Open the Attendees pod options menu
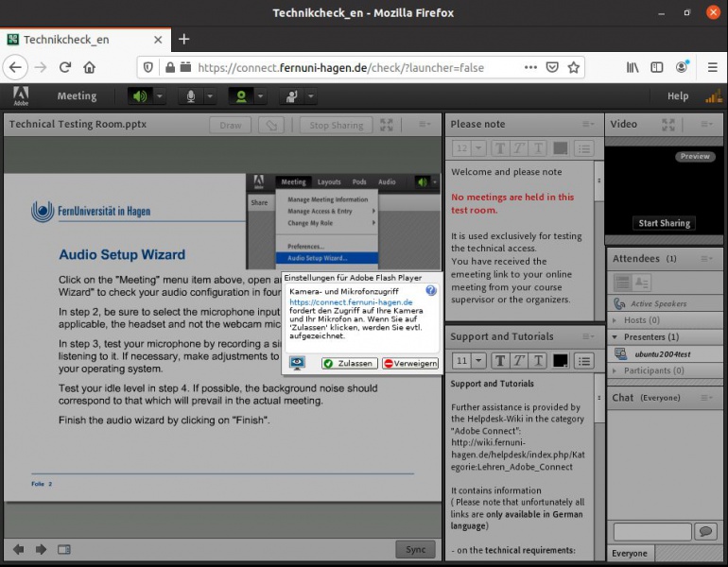This screenshot has width=728, height=567. tap(706, 258)
